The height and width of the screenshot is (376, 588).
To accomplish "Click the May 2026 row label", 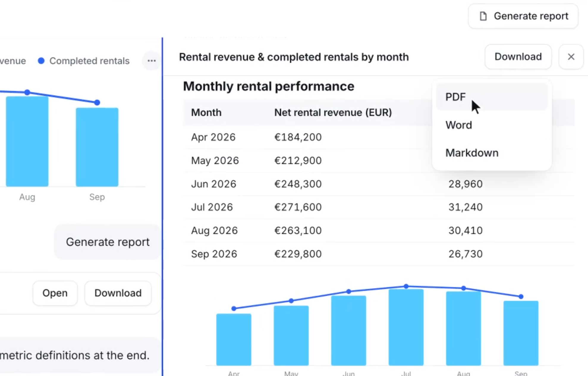I will click(215, 161).
